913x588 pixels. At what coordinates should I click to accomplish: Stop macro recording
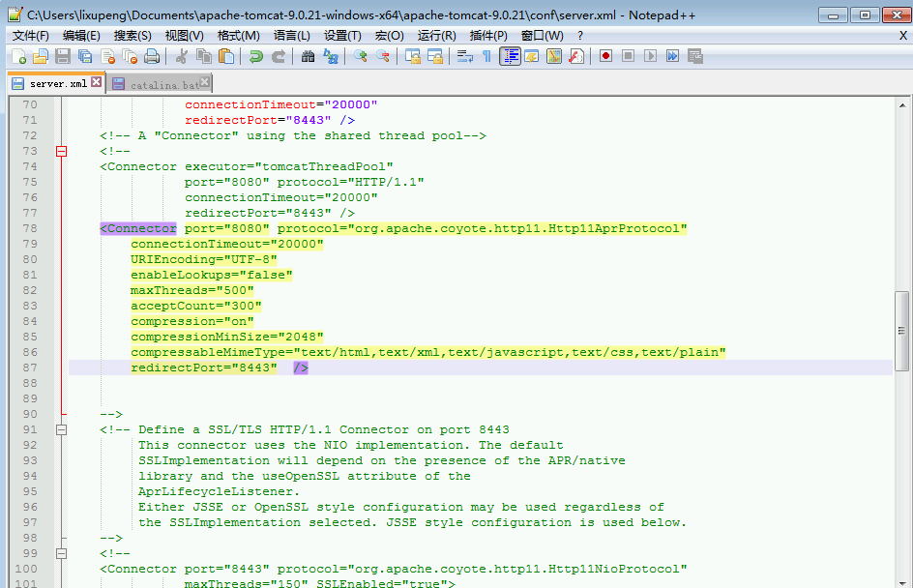tap(628, 56)
